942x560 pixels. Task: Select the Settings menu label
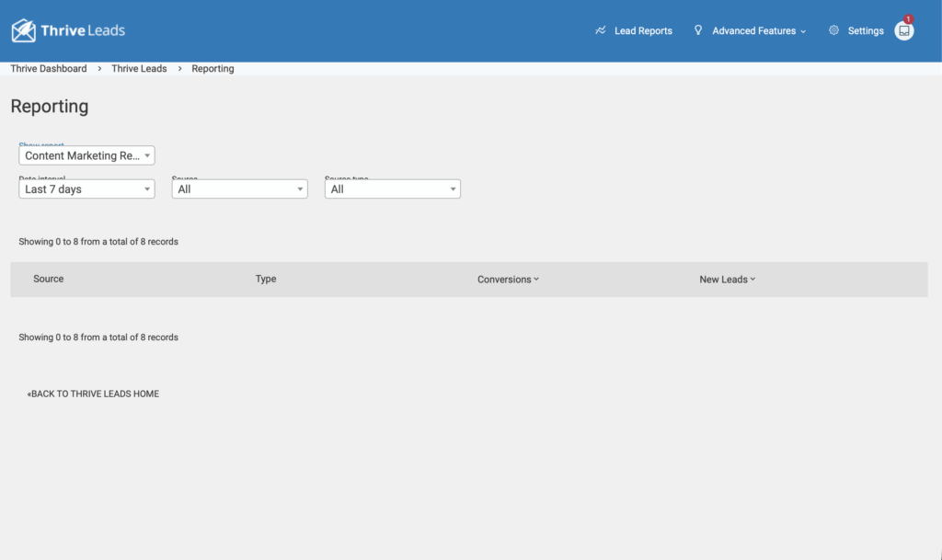(866, 30)
